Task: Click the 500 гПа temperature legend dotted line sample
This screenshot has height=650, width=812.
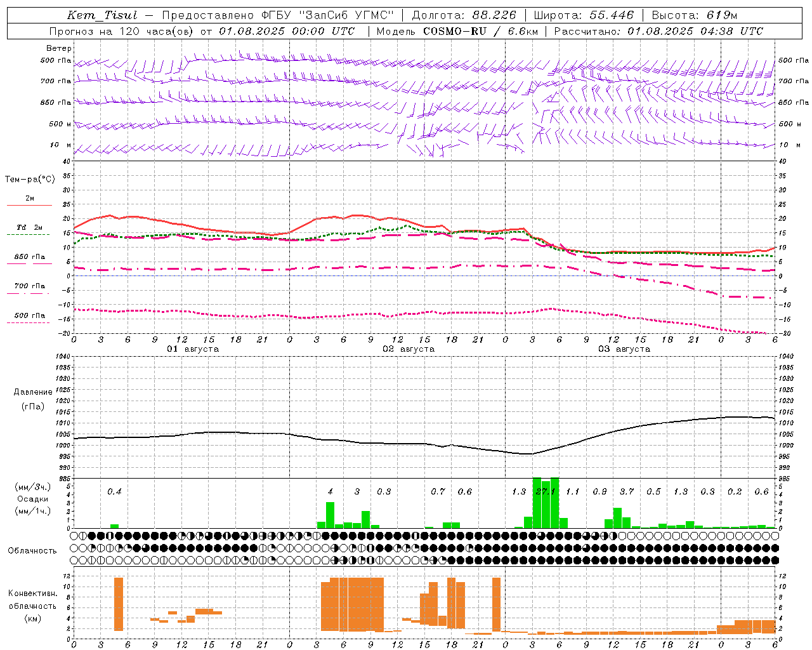Action: tap(28, 322)
